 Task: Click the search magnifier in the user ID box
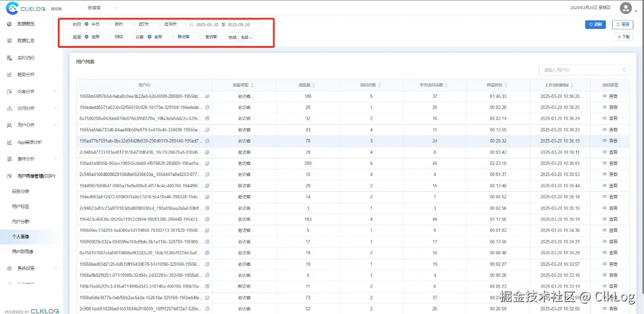[624, 70]
